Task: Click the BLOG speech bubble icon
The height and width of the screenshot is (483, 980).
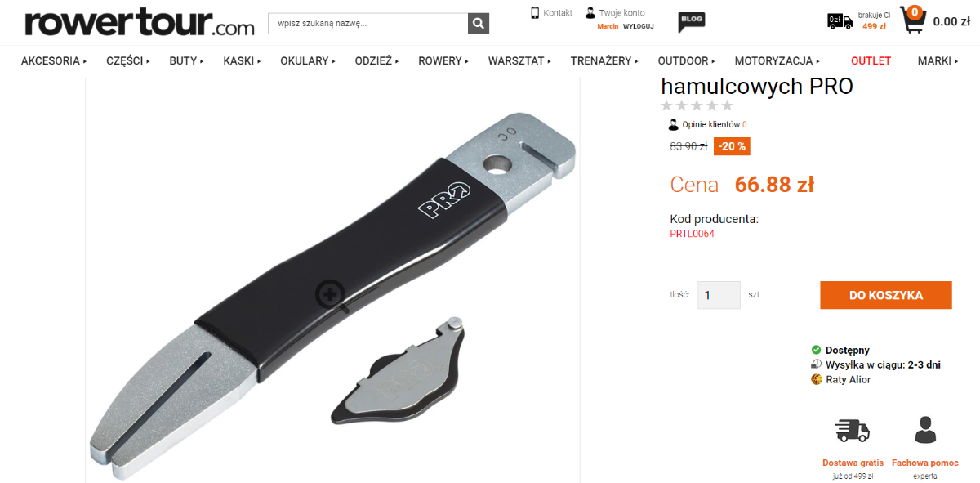Action: click(691, 23)
